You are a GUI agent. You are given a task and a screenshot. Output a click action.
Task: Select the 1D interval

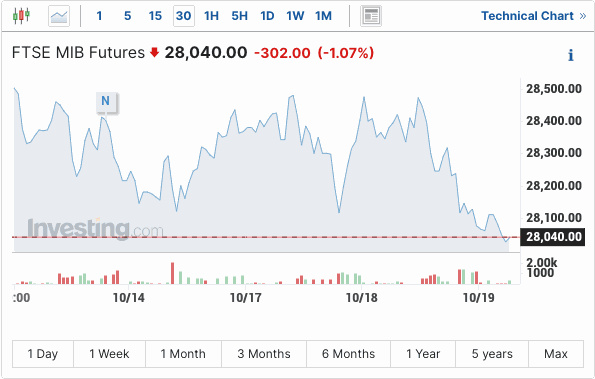[x=267, y=16]
